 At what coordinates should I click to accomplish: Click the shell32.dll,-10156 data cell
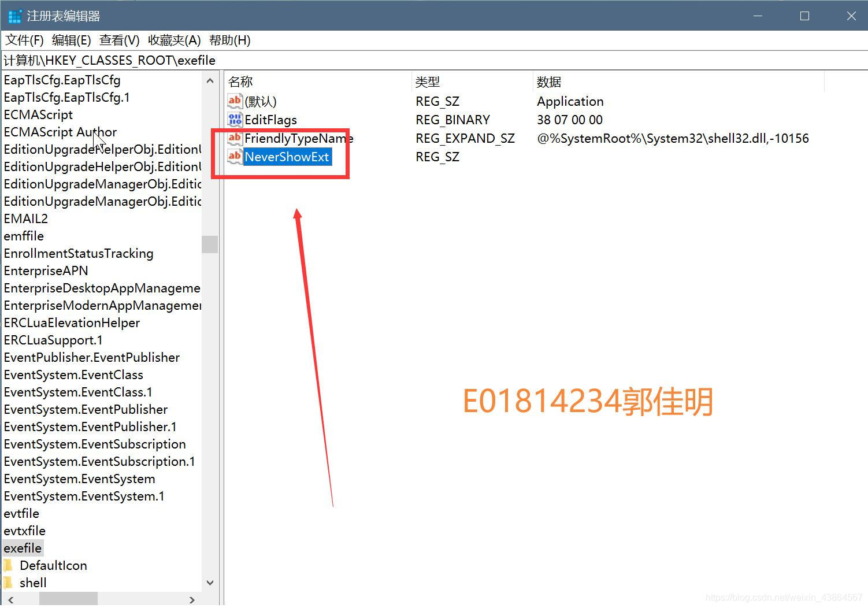[673, 138]
